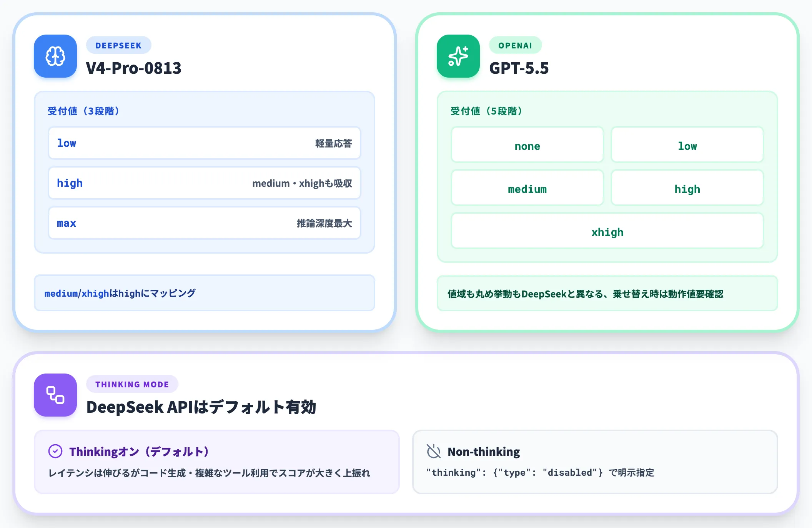Select the DeepSeek high row absorbing medium/xhigh
812x528 pixels.
point(205,183)
